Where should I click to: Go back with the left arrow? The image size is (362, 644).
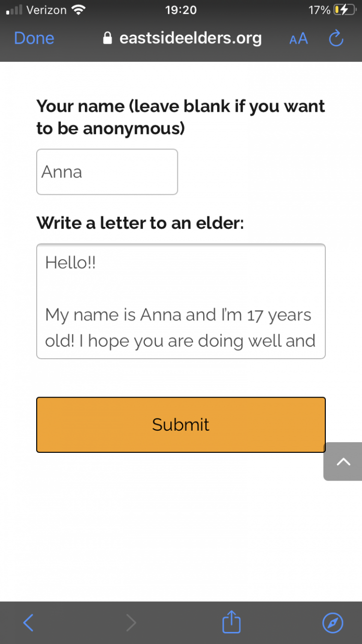[29, 623]
